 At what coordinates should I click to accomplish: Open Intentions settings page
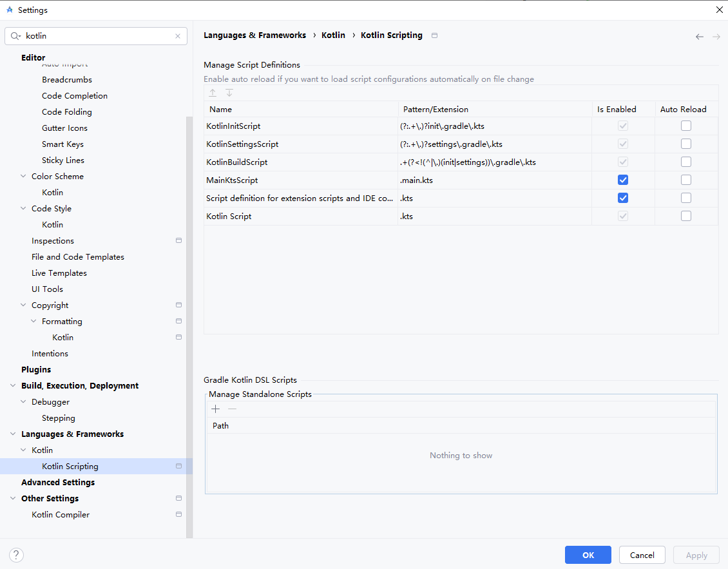coord(50,354)
